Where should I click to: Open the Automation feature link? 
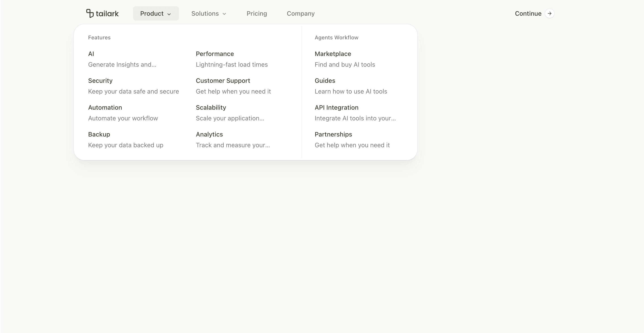click(105, 107)
